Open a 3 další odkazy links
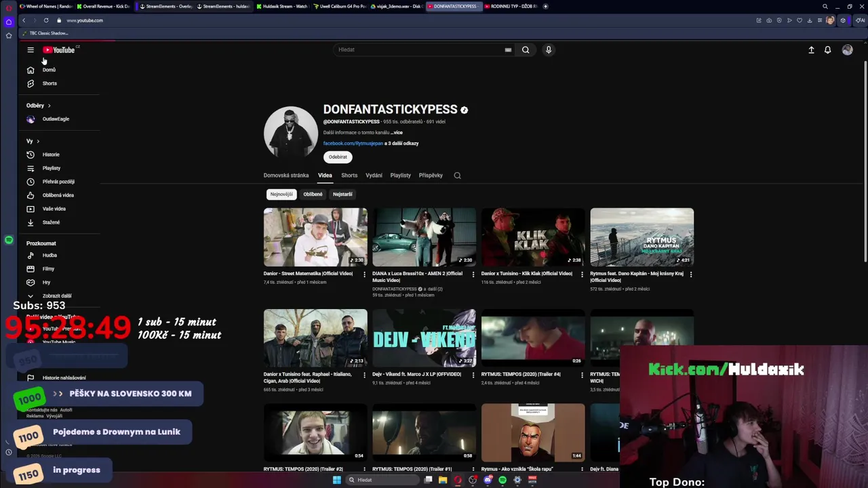The image size is (868, 488). 401,144
